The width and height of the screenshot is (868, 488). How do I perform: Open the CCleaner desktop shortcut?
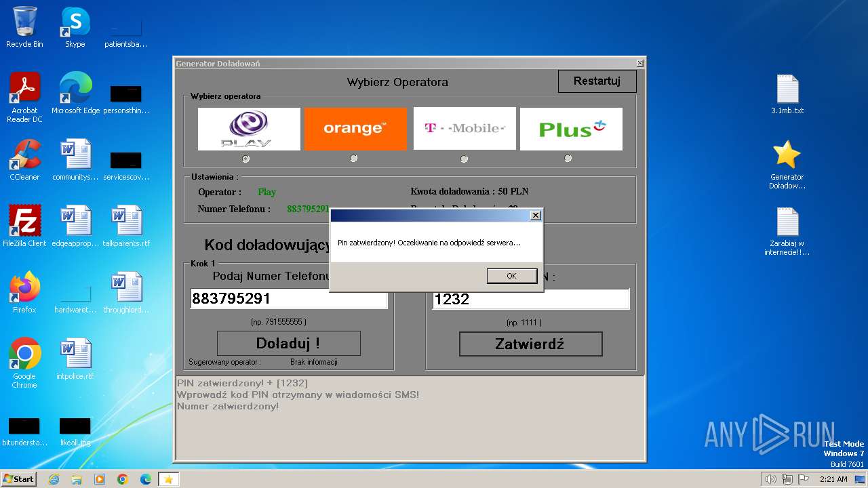[x=24, y=160]
